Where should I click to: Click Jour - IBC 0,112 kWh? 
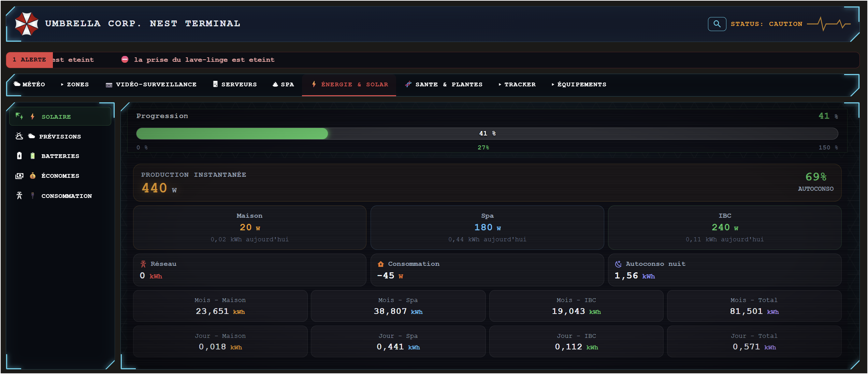point(576,341)
